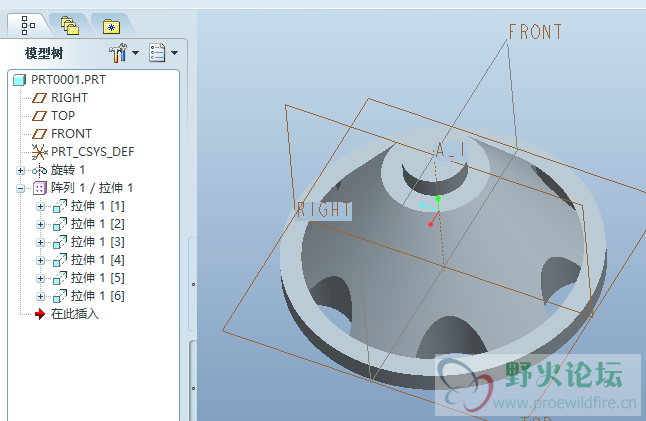646x421 pixels.
Task: Click the FRONT plane label in viewport
Action: [x=535, y=32]
